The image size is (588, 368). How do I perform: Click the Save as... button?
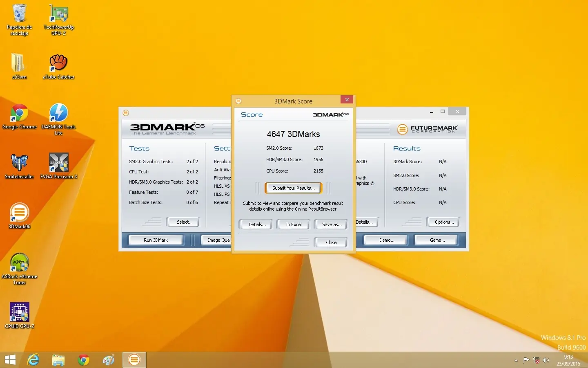coord(332,224)
